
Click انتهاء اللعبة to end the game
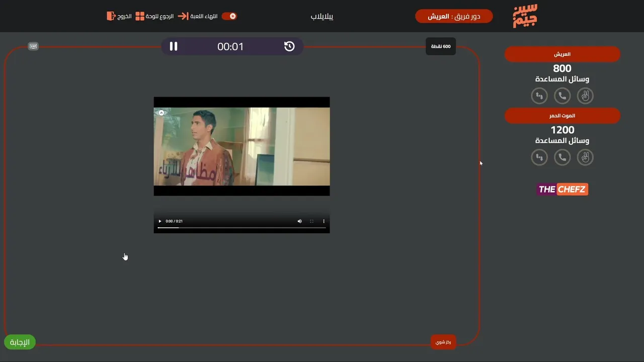204,16
